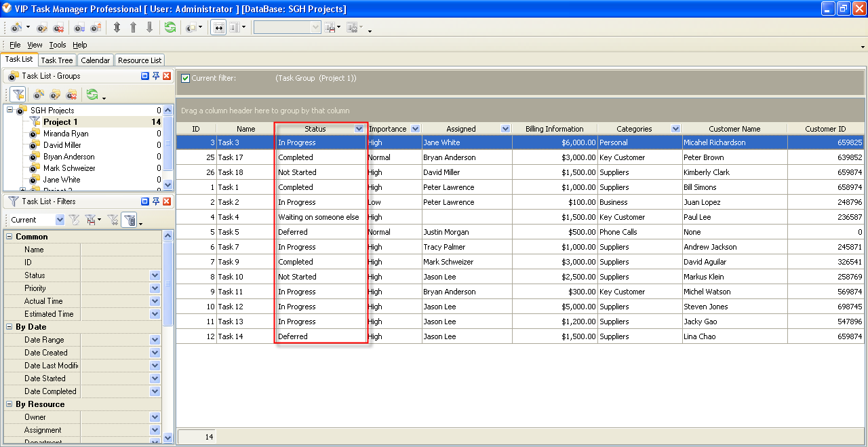Click the green Refresh icon in main toolbar

point(170,28)
